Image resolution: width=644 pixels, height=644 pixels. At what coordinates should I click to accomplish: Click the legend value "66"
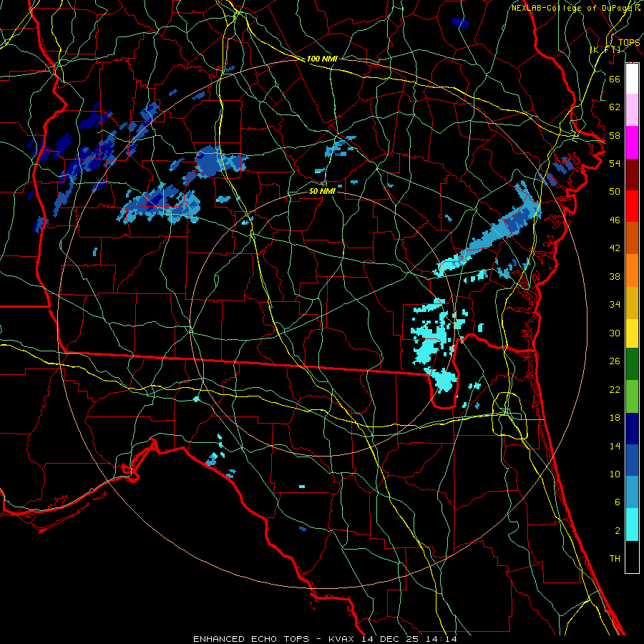[x=615, y=79]
